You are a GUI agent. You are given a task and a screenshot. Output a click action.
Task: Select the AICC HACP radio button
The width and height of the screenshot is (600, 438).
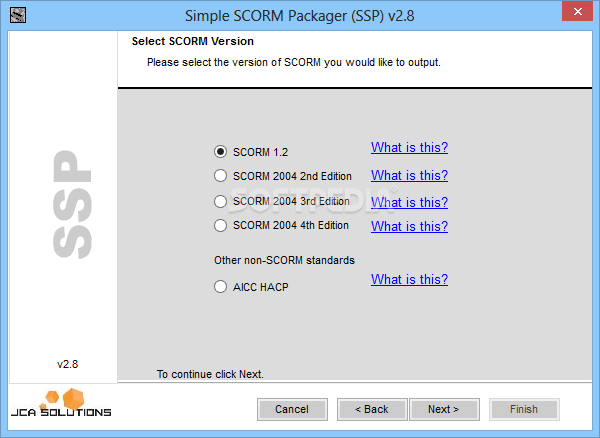click(x=220, y=287)
